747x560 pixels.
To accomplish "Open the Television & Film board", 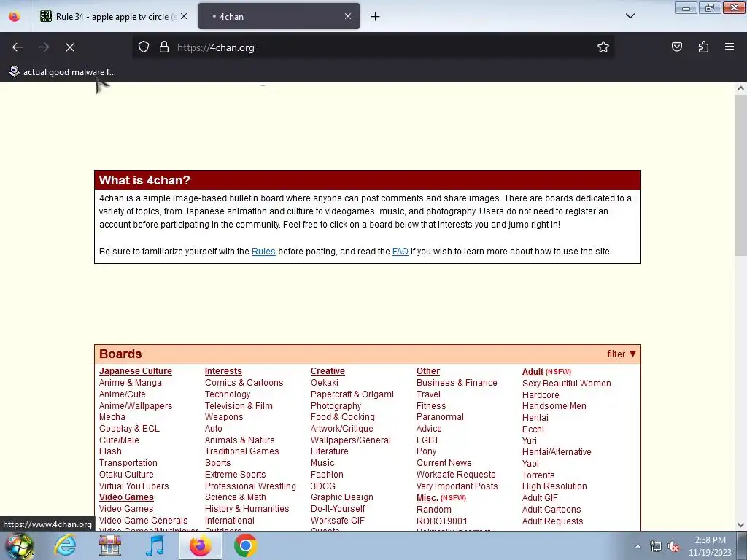I will [x=239, y=406].
